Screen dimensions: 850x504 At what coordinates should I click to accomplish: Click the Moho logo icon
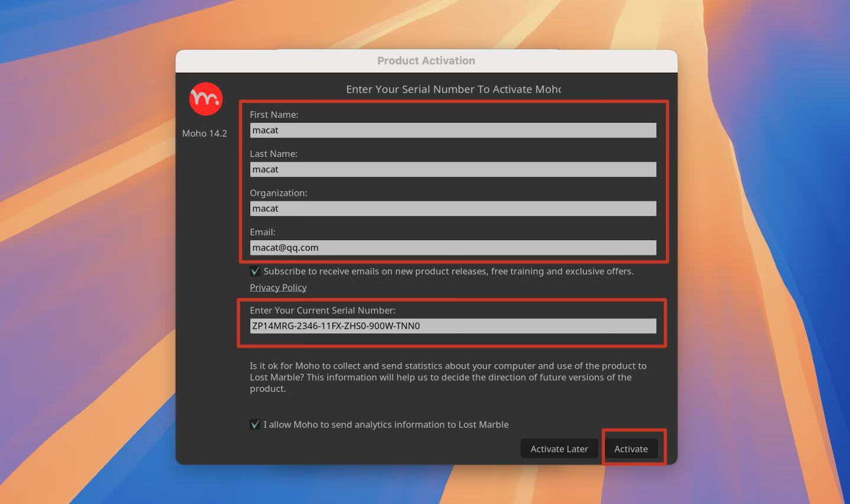pyautogui.click(x=205, y=99)
